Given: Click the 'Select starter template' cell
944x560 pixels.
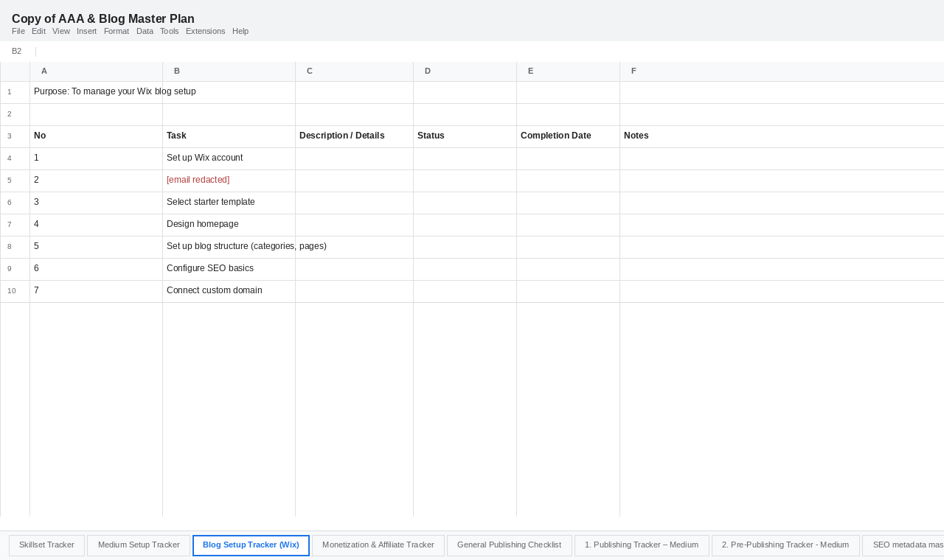Looking at the screenshot, I should 229,203.
